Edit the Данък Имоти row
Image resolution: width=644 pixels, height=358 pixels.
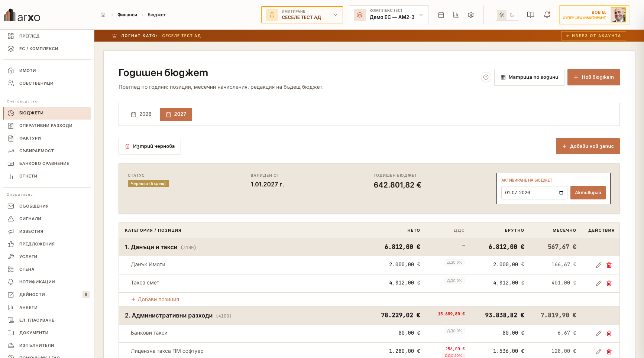tap(599, 265)
